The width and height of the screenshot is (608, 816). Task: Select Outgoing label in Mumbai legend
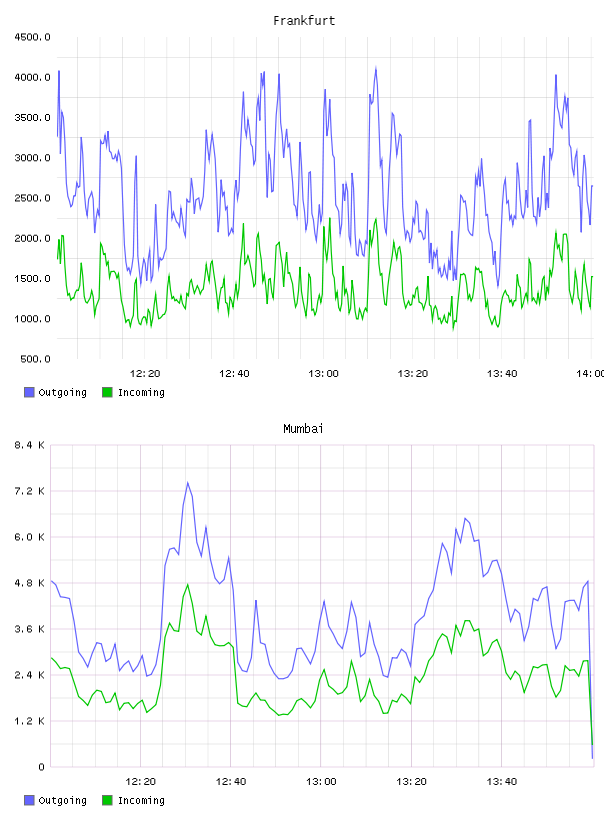(x=62, y=801)
